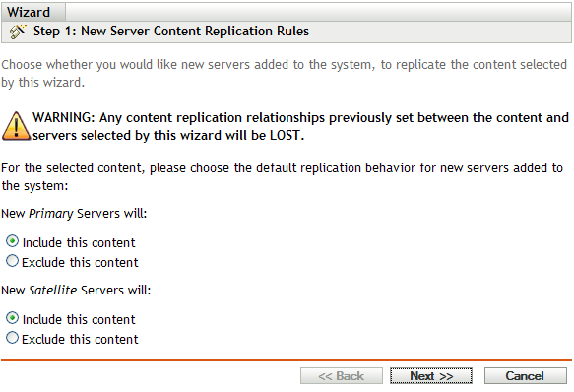Click the Exclude this content label under Satellite
The width and height of the screenshot is (574, 392).
[80, 340]
